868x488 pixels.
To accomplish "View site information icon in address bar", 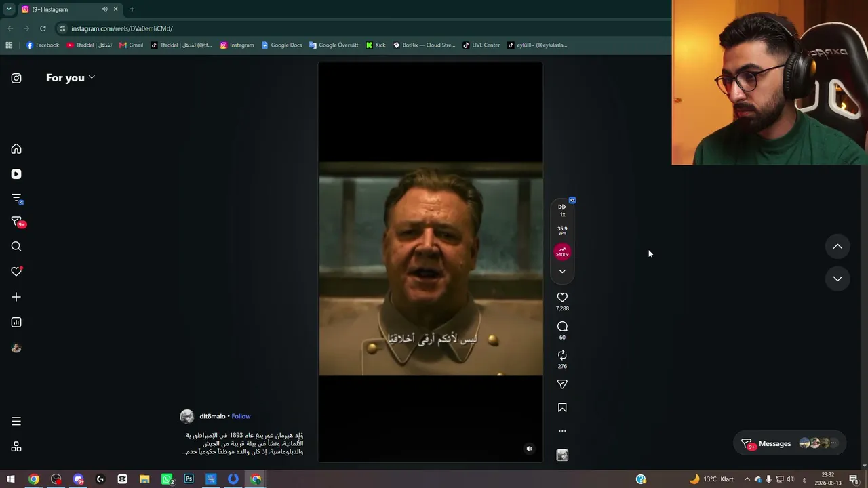I will coord(62,28).
